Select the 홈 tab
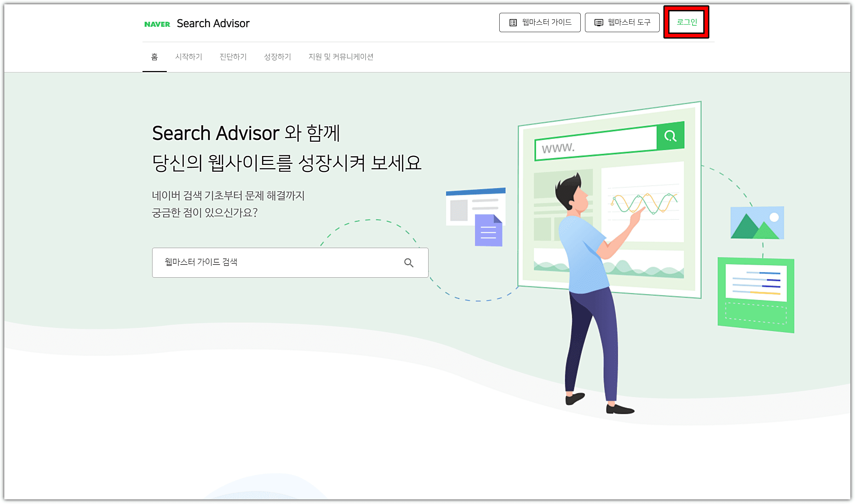The height and width of the screenshot is (504, 855). (x=154, y=57)
